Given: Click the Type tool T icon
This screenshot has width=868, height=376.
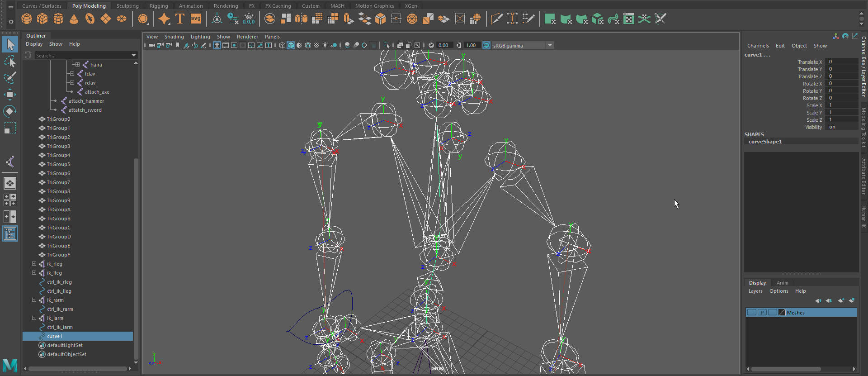Looking at the screenshot, I should (180, 19).
